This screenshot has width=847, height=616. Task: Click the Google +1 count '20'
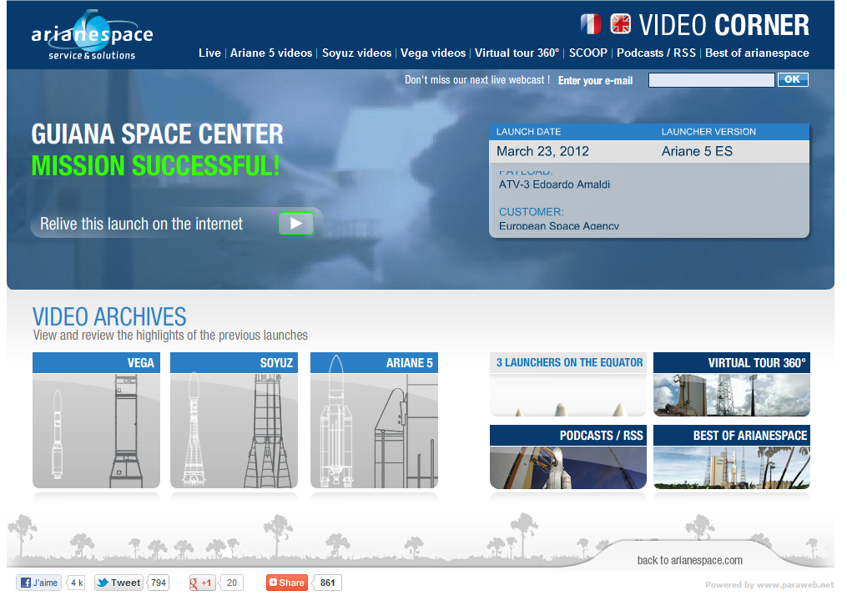pyautogui.click(x=232, y=583)
